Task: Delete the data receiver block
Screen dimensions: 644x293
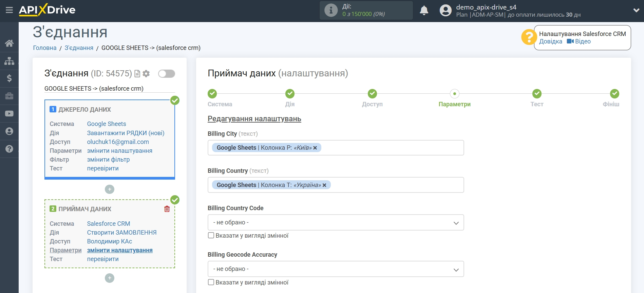Action: click(x=167, y=209)
